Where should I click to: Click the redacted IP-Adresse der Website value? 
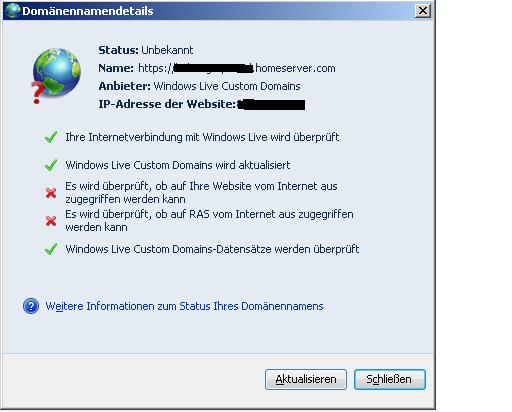tap(271, 104)
